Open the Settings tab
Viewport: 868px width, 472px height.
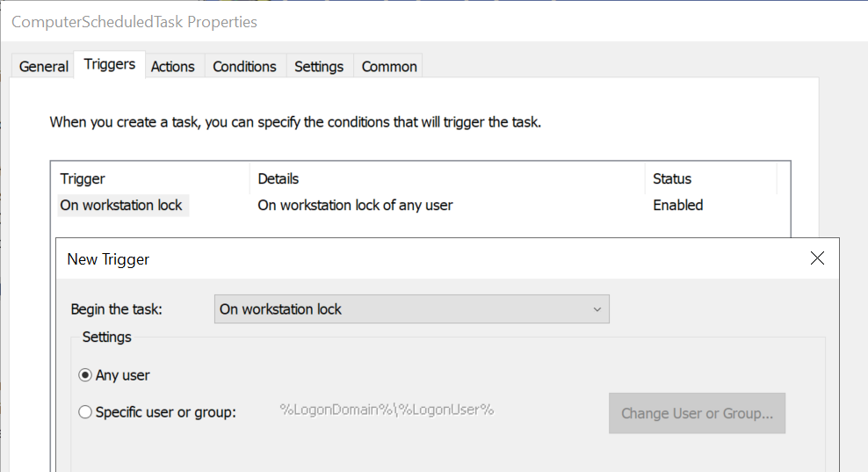(x=319, y=66)
